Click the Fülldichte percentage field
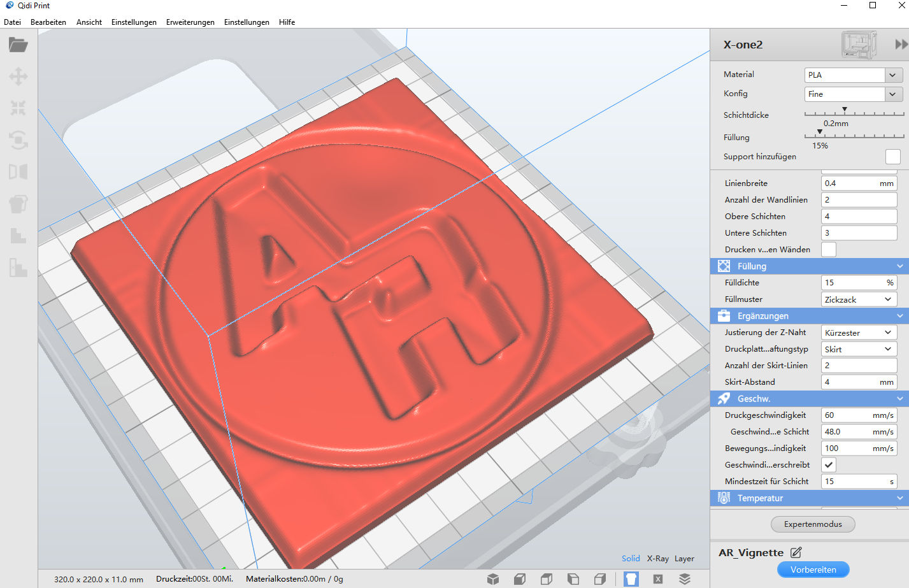 pos(859,283)
